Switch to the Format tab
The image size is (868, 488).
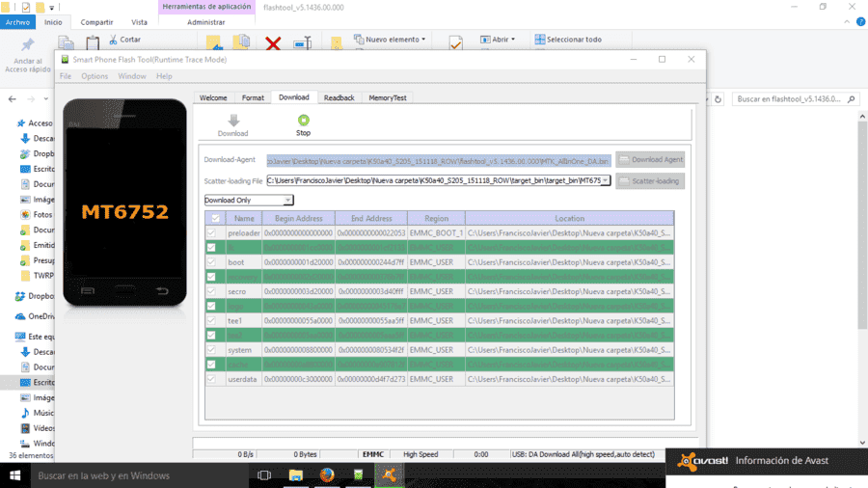pos(253,98)
